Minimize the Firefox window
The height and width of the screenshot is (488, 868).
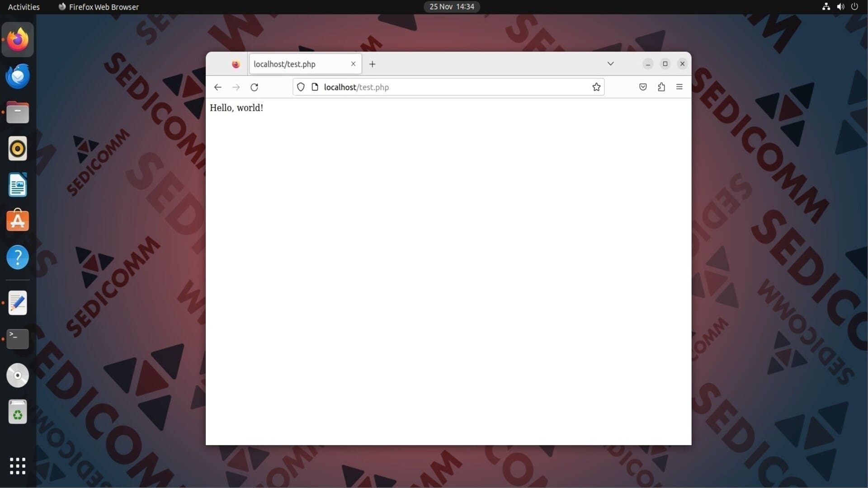coord(648,64)
